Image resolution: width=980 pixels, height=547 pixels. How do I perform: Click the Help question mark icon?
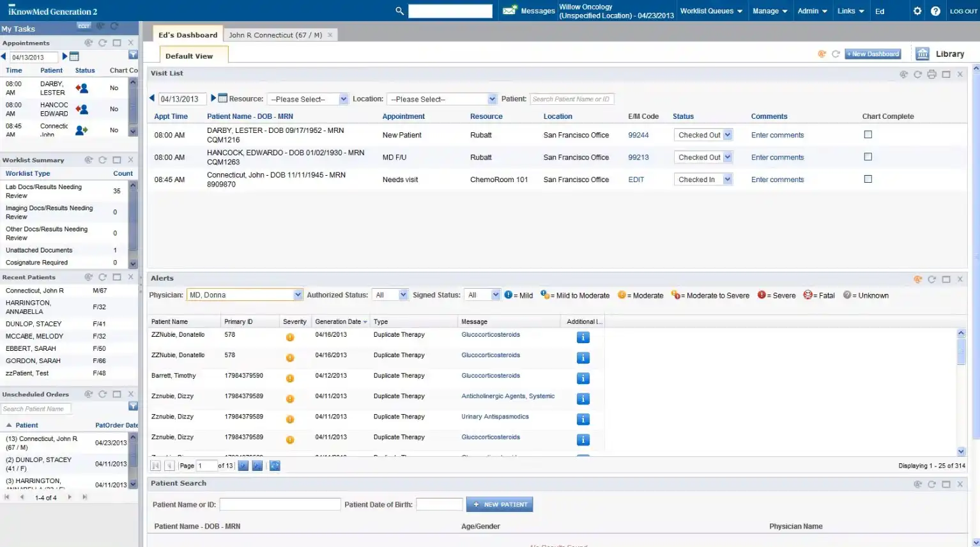click(x=936, y=10)
